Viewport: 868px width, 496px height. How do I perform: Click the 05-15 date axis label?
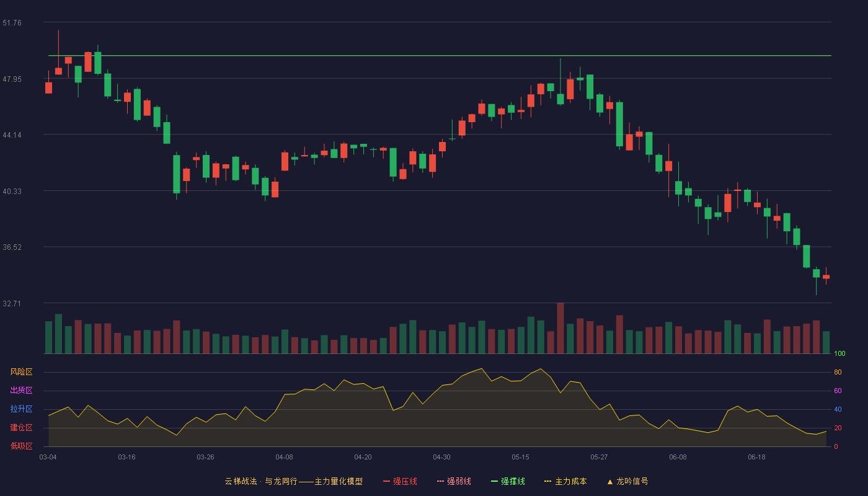tap(520, 457)
